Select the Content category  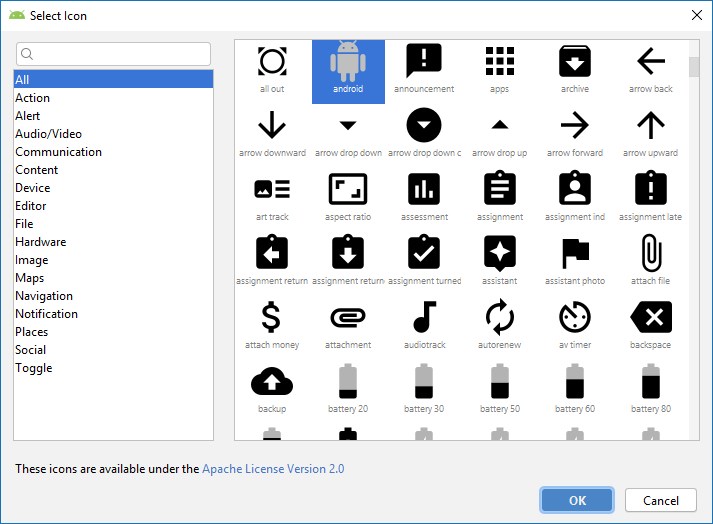click(x=113, y=170)
